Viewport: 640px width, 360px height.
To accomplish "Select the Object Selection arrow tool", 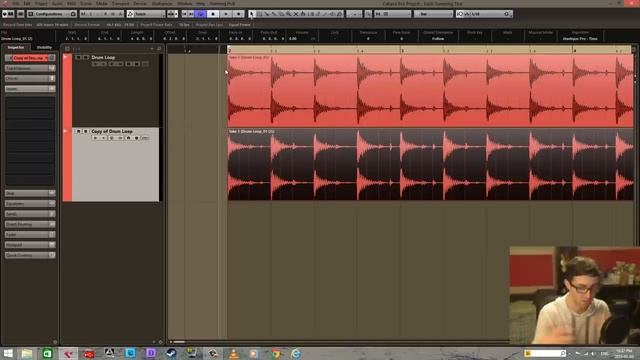I will (252, 14).
